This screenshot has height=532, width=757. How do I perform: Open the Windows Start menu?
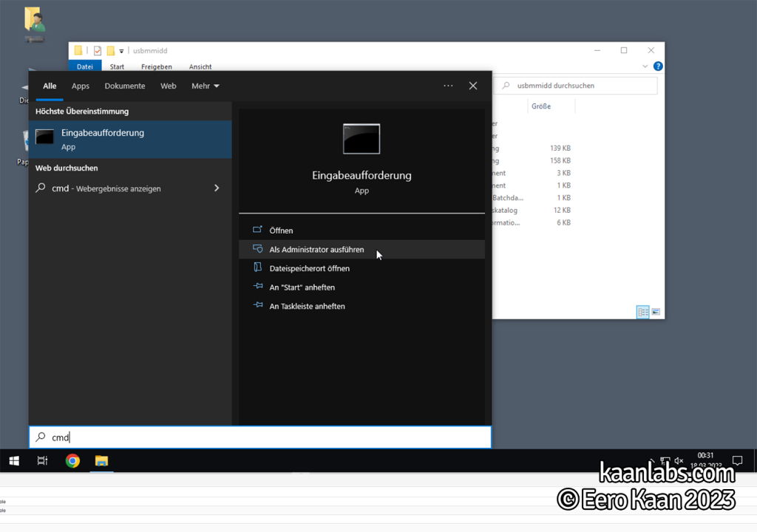[x=14, y=461]
